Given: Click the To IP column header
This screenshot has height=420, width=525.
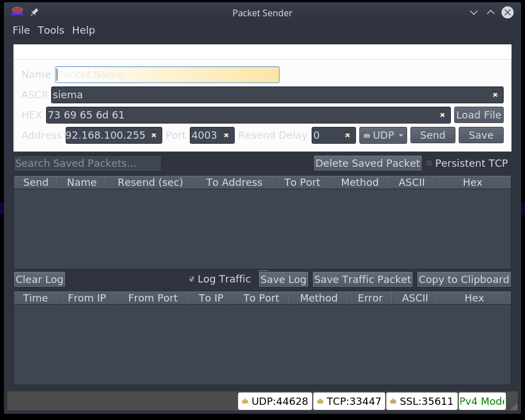Looking at the screenshot, I should (211, 298).
